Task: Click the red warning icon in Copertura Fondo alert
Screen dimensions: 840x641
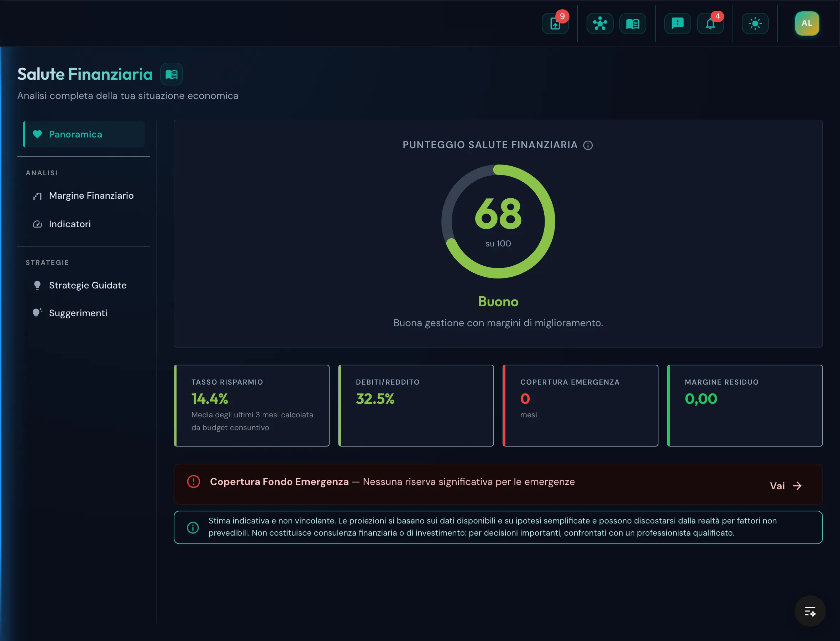Action: 194,481
